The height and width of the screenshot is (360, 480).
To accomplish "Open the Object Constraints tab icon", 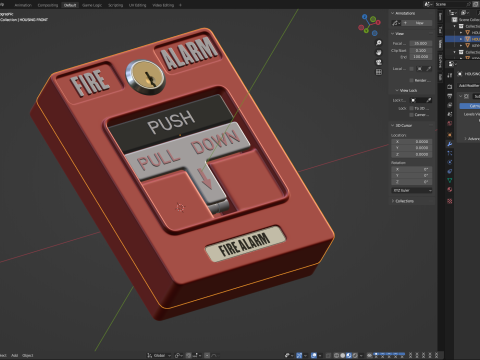I will pyautogui.click(x=450, y=171).
